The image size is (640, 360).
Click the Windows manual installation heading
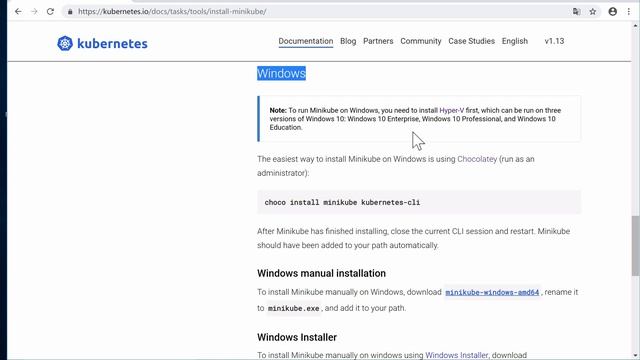point(321,273)
